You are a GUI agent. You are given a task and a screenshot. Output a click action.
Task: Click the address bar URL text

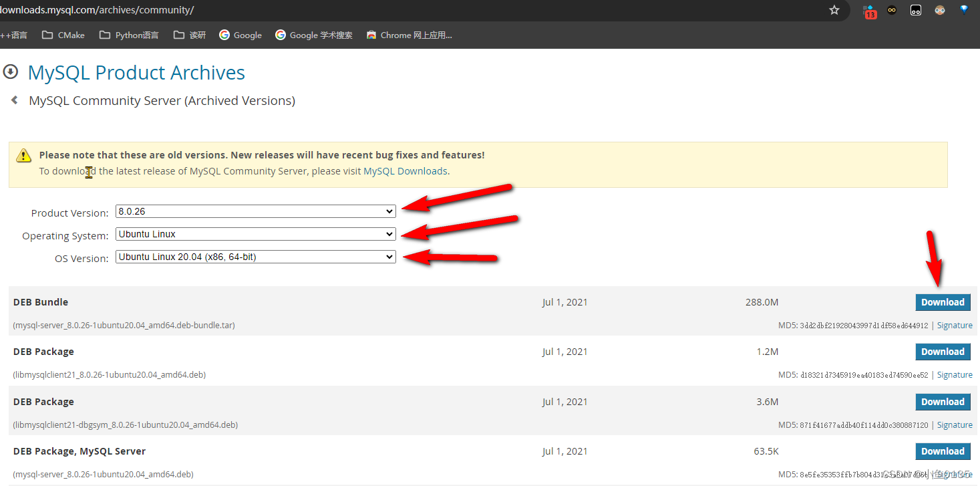[x=97, y=10]
